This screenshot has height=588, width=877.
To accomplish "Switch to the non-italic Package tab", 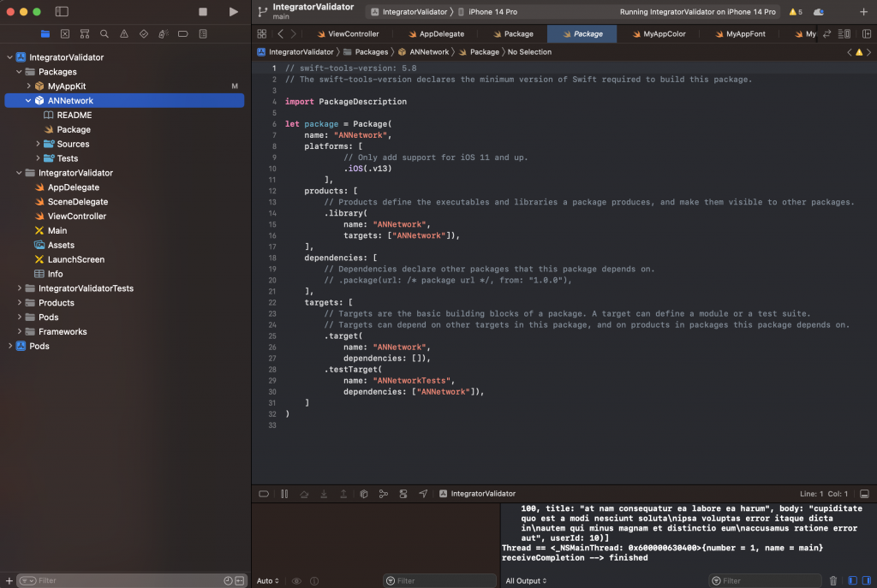I will (x=513, y=34).
